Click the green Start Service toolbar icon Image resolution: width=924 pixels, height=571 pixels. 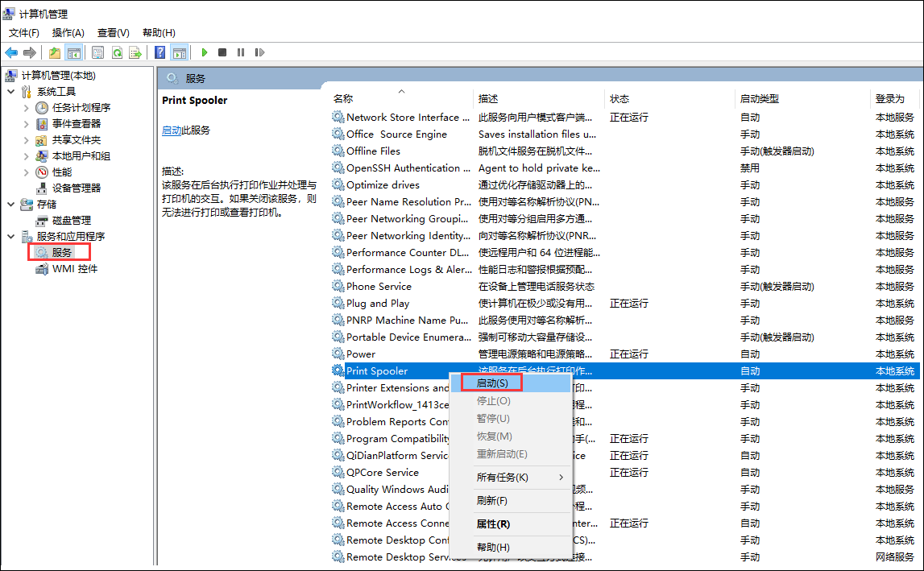tap(205, 52)
